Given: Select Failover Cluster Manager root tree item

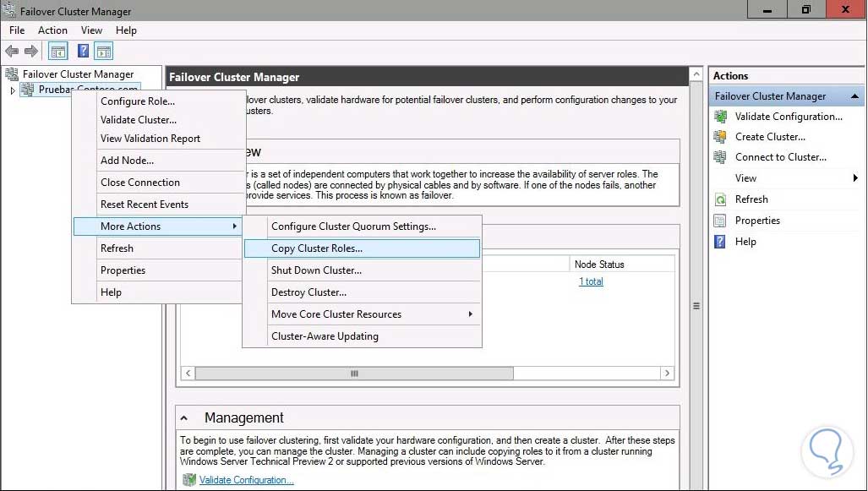Looking at the screenshot, I should pos(78,74).
